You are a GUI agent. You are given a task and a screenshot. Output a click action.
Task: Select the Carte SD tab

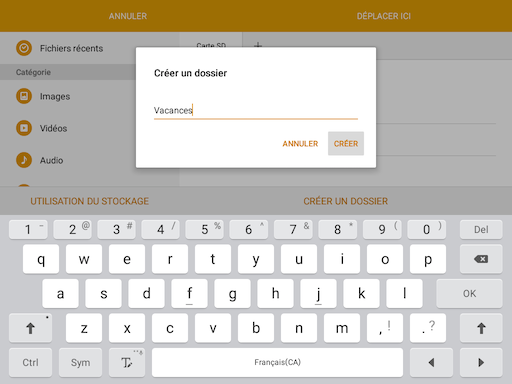(211, 44)
